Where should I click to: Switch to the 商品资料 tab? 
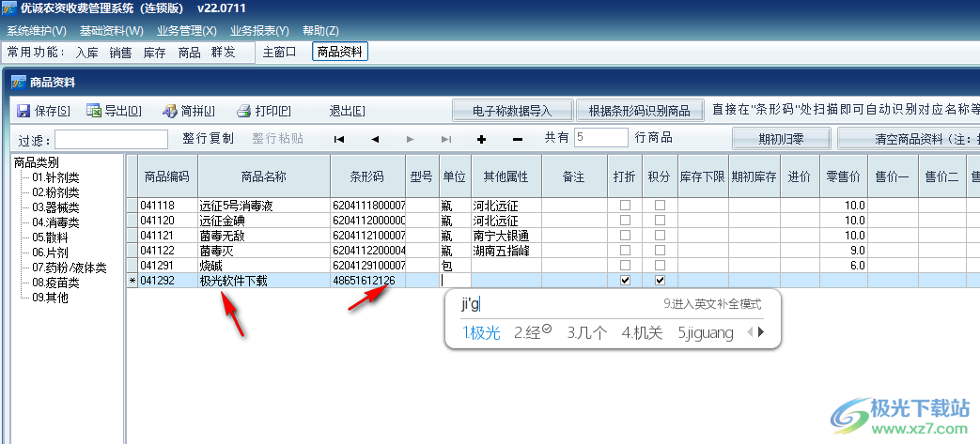click(x=340, y=53)
